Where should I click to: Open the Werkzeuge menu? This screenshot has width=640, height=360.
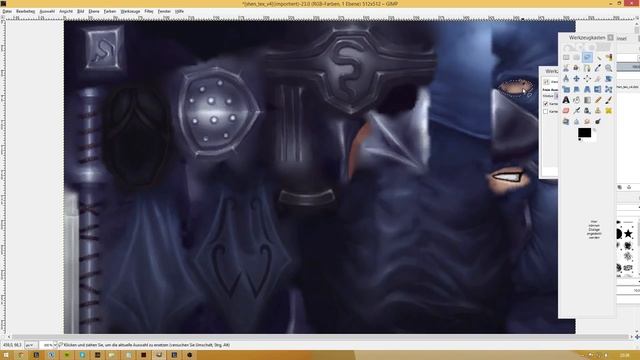pyautogui.click(x=130, y=11)
